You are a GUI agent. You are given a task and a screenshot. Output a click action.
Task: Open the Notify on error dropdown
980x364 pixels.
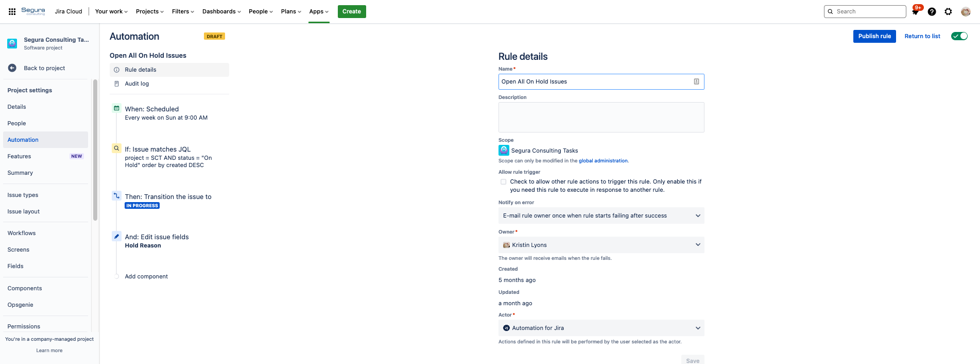[601, 216]
